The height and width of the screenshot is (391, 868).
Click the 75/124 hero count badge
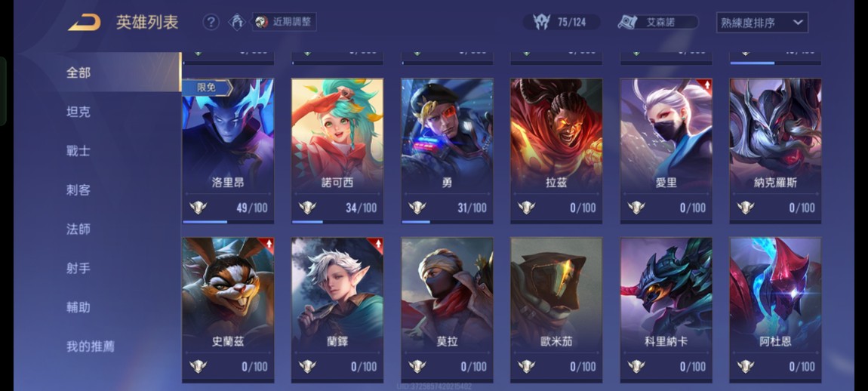562,22
